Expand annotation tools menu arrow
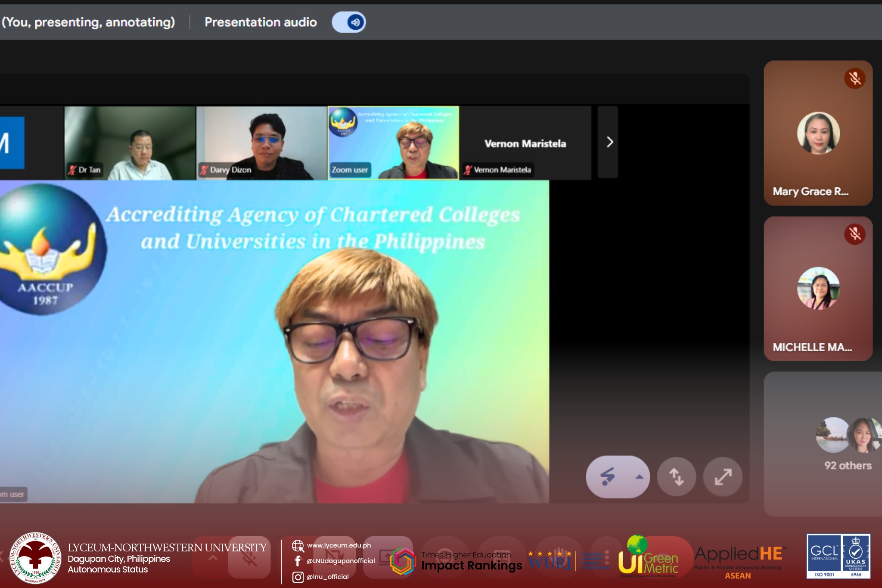Viewport: 882px width, 588px height. (x=639, y=477)
